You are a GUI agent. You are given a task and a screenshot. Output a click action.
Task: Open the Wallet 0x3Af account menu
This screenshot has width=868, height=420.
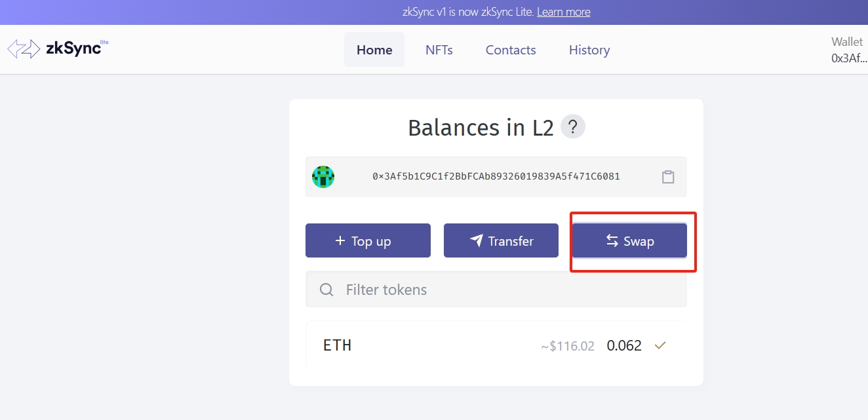pos(849,50)
